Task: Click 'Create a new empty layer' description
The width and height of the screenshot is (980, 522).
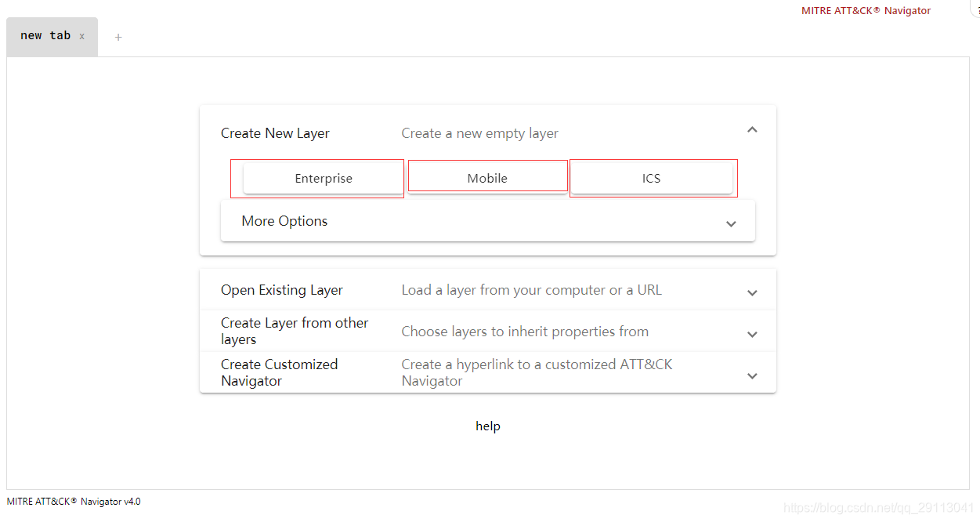Action: click(480, 133)
